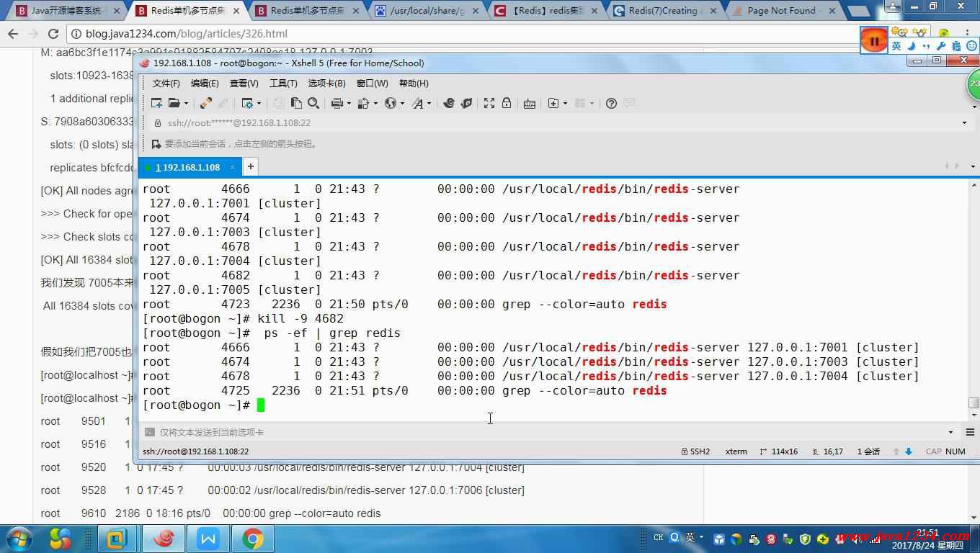Expand the globe encoding dropdown arrow

402,104
